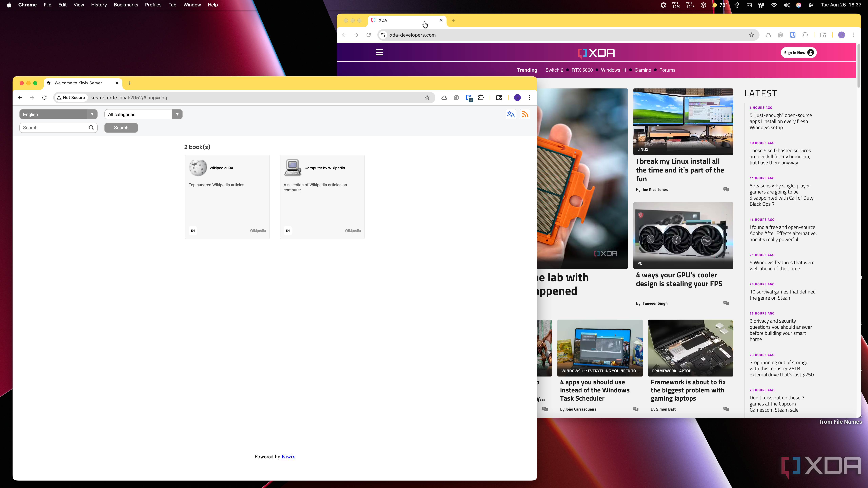Click the Kiwix address bar URL

129,98
